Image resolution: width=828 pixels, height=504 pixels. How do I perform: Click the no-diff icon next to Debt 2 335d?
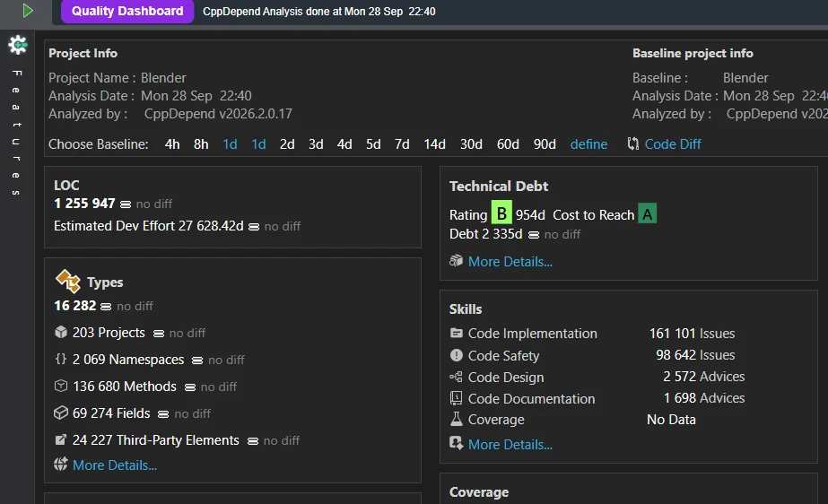[x=534, y=235]
